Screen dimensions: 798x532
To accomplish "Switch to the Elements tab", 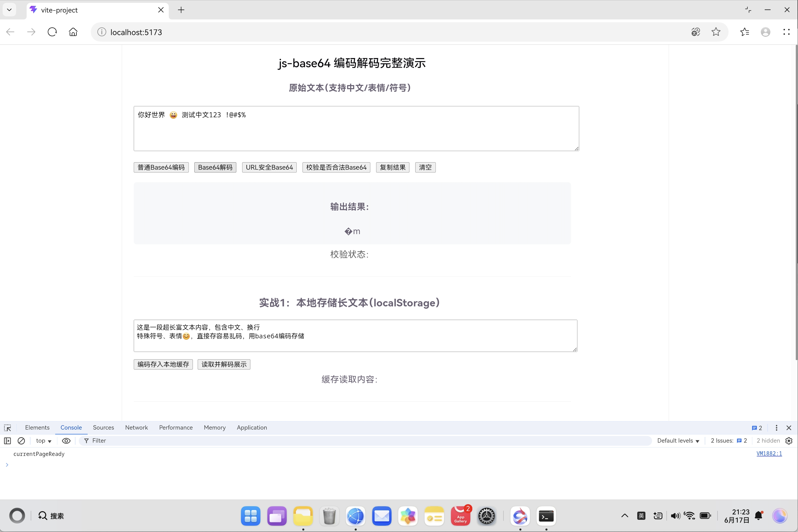I will [x=37, y=427].
